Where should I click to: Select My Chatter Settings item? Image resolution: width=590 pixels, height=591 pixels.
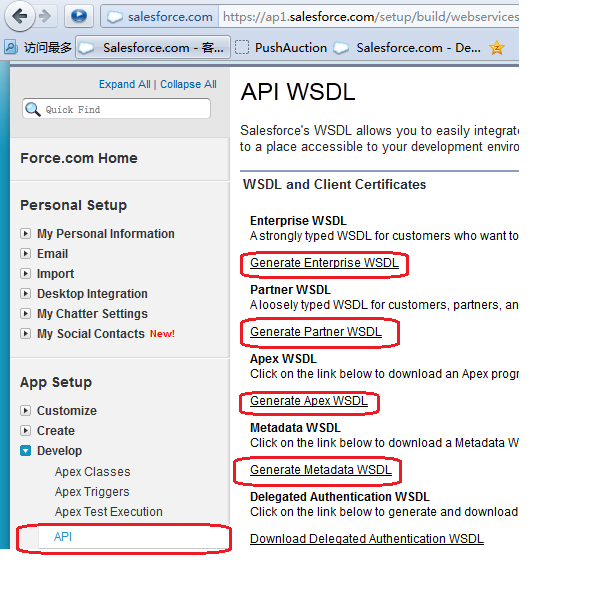92,314
